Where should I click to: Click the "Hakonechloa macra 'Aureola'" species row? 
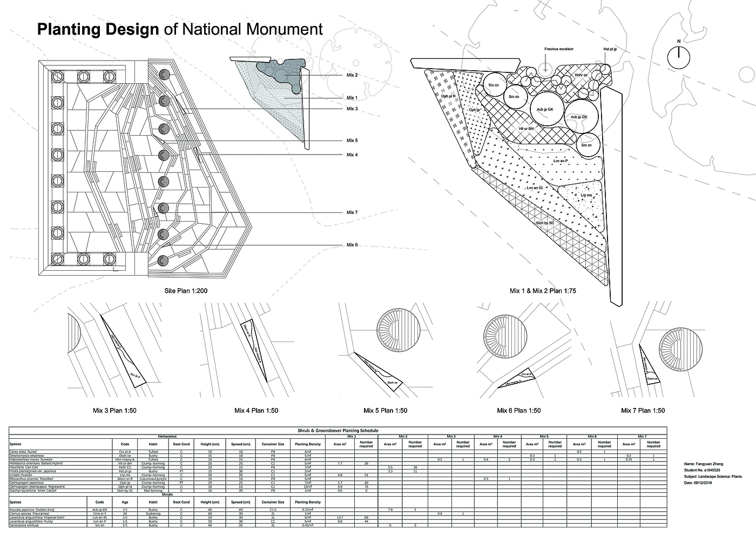pyautogui.click(x=338, y=459)
